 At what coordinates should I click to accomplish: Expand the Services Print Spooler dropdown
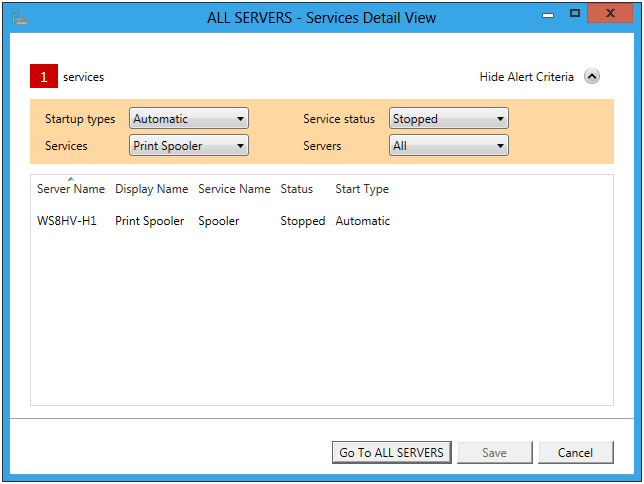tap(189, 145)
